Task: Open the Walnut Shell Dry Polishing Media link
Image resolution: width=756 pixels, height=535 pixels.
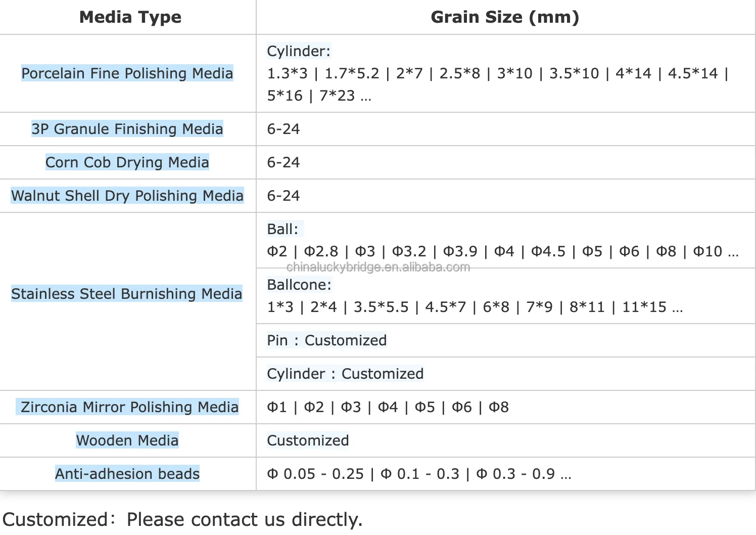Action: pyautogui.click(x=127, y=196)
